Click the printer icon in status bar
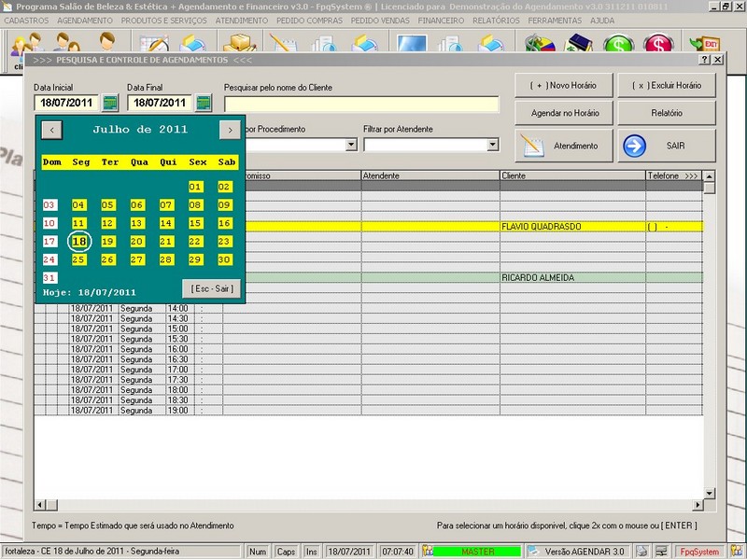The height and width of the screenshot is (560, 747). (641, 552)
